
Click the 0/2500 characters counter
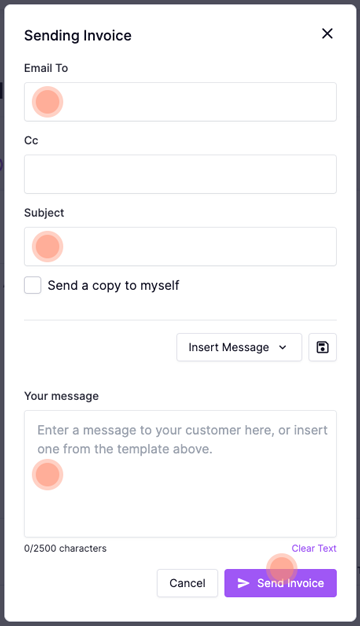[65, 549]
